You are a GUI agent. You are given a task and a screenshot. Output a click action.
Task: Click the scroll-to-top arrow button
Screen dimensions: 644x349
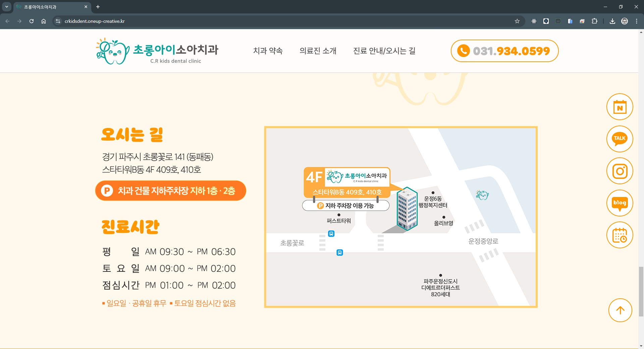pos(620,310)
